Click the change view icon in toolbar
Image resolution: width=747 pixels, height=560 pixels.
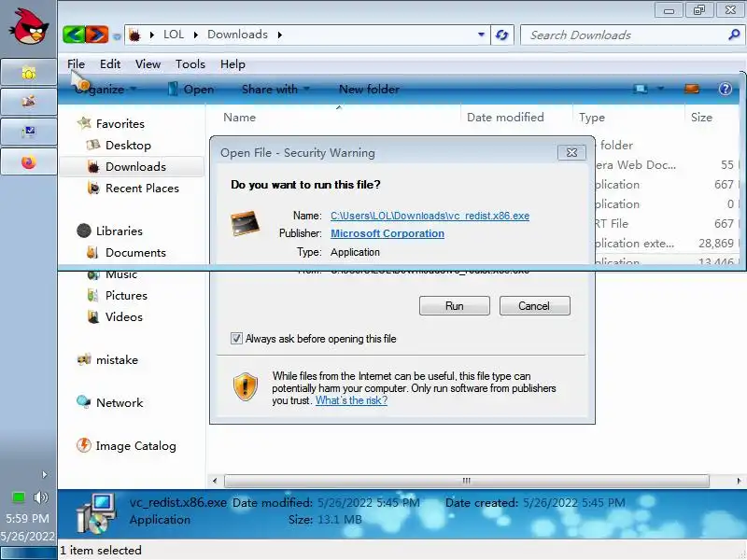pyautogui.click(x=641, y=89)
